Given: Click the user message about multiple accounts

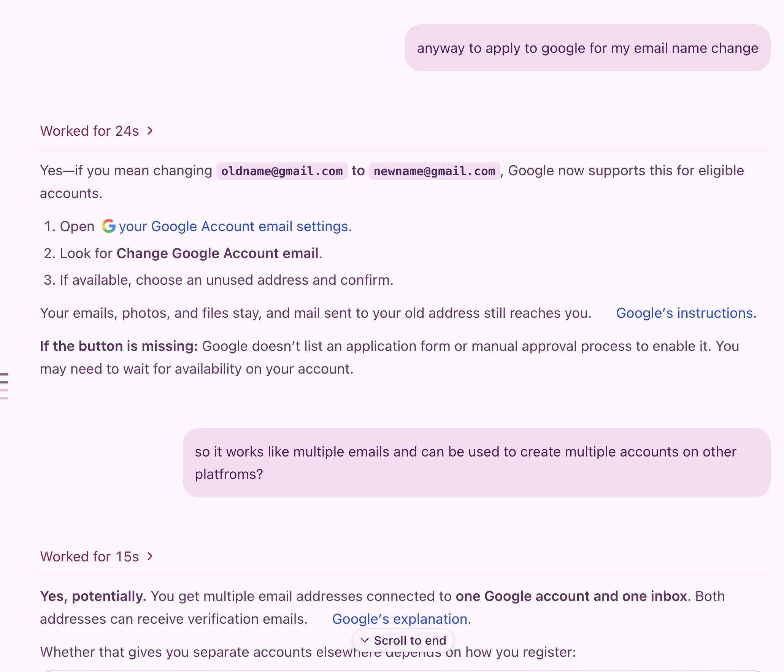Looking at the screenshot, I should [476, 463].
